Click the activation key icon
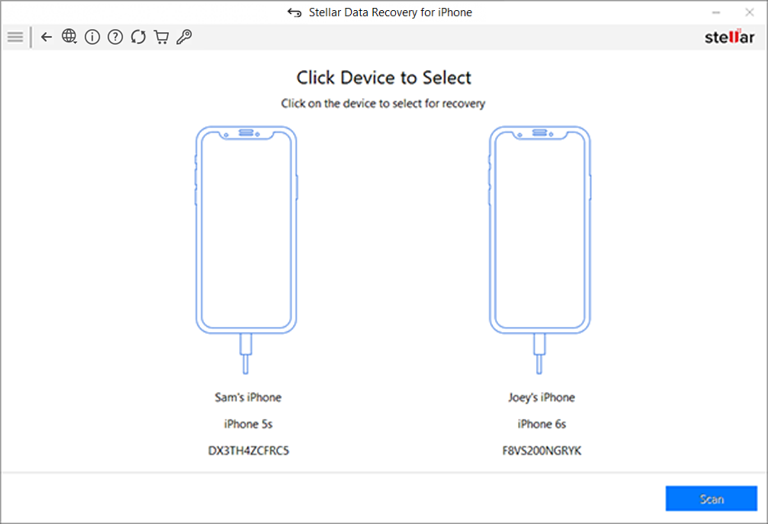The width and height of the screenshot is (768, 524). click(184, 37)
